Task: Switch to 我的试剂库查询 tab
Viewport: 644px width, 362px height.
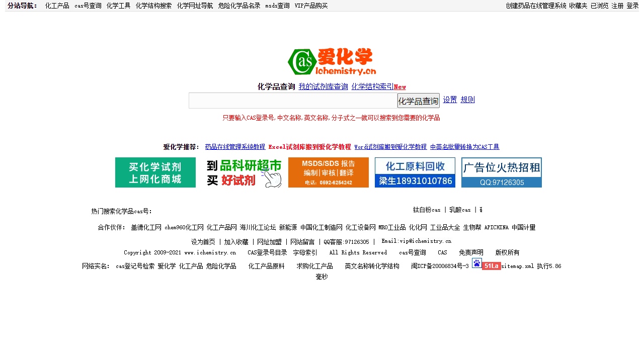Action: pyautogui.click(x=324, y=86)
